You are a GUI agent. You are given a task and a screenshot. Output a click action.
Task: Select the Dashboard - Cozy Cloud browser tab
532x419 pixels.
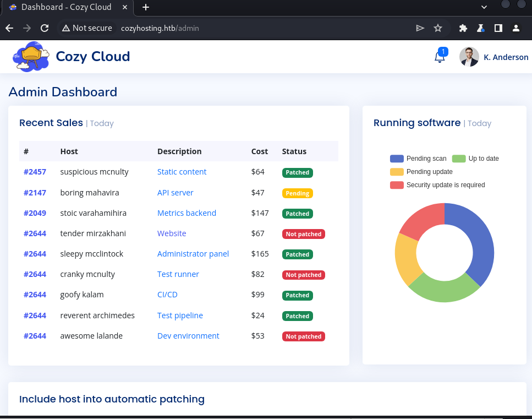(66, 8)
